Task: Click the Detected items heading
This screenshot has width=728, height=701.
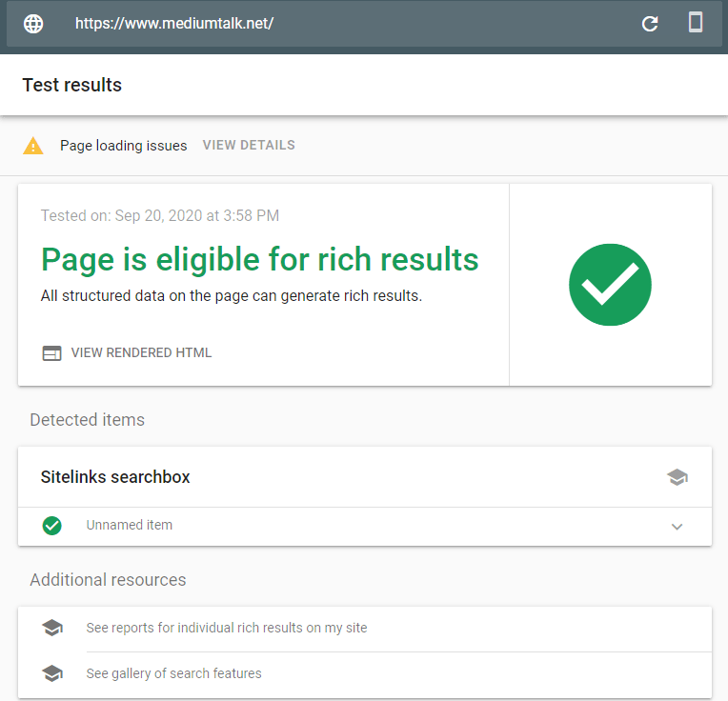Action: (x=88, y=420)
